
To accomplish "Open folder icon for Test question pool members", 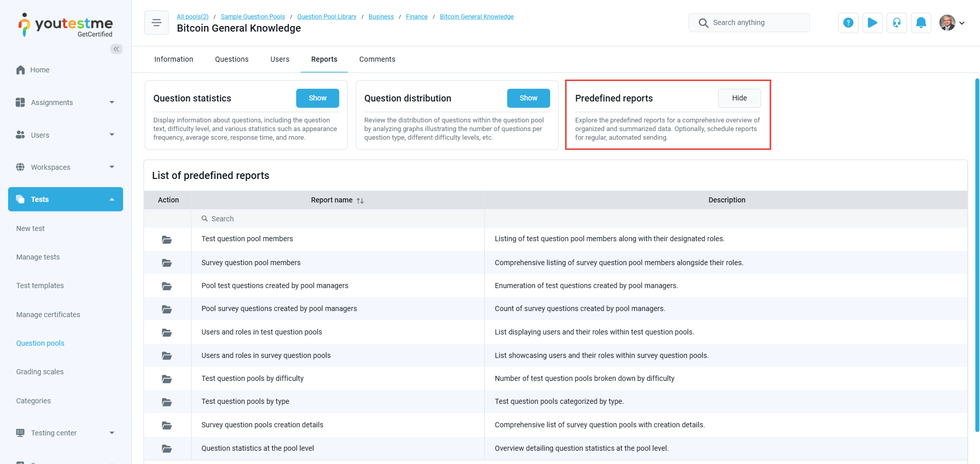I will pyautogui.click(x=167, y=239).
